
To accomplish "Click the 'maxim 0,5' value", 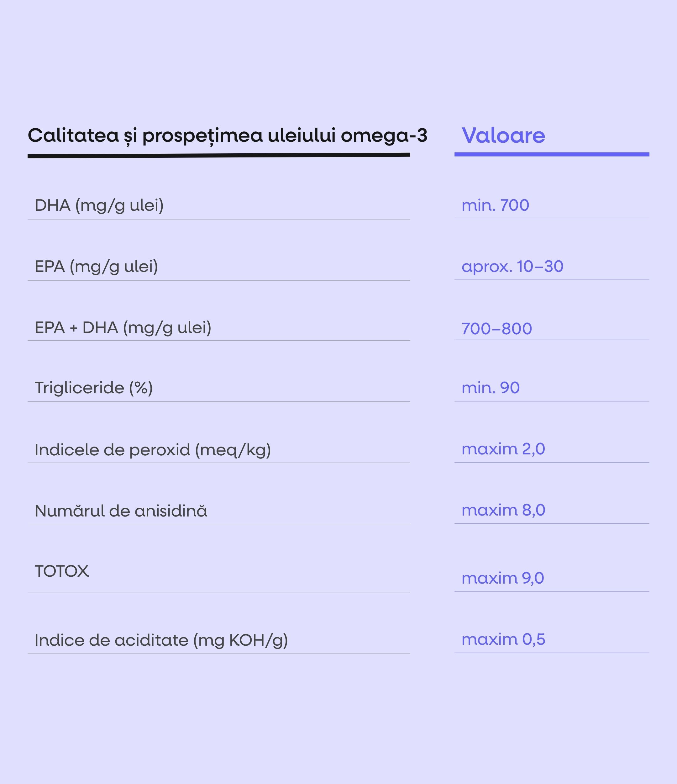I will pos(503,639).
